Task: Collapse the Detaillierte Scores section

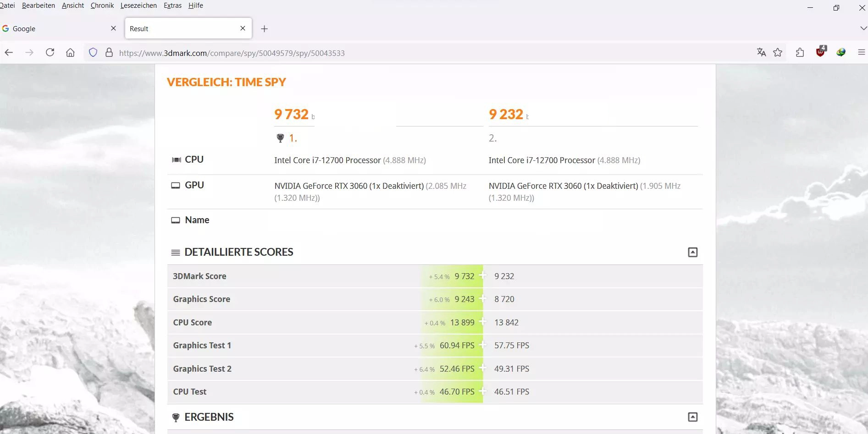Action: click(693, 252)
